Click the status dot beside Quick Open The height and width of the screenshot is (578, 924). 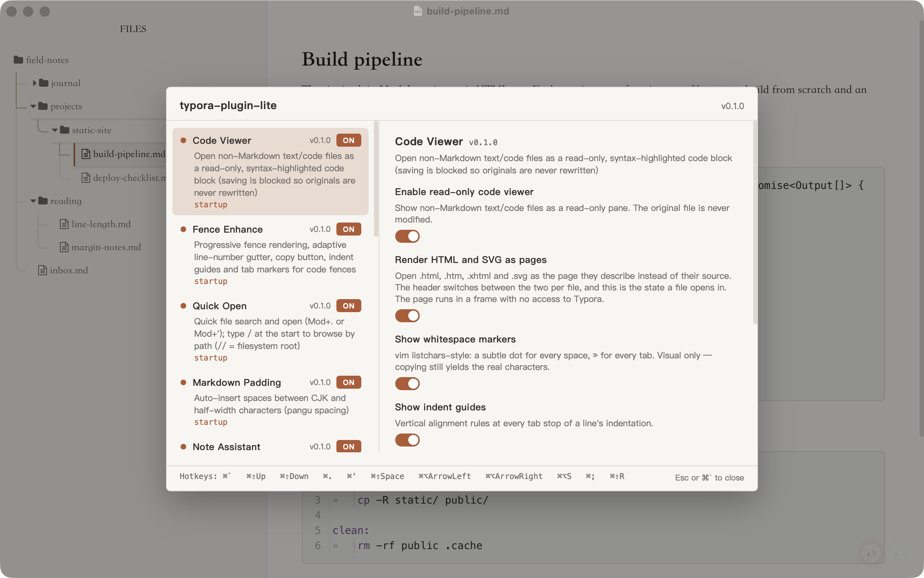183,306
